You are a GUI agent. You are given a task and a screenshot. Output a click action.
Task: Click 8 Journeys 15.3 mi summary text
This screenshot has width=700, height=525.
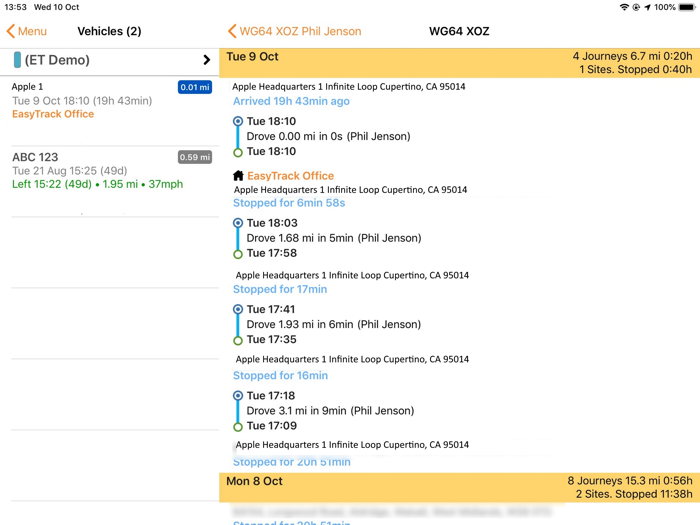pos(629,481)
